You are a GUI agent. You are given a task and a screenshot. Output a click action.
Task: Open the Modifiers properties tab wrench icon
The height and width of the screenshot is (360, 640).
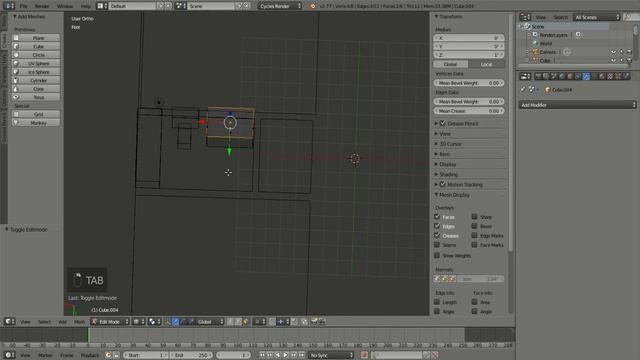(x=586, y=76)
